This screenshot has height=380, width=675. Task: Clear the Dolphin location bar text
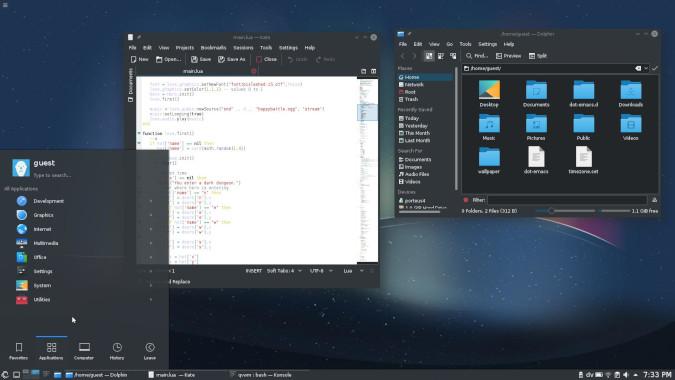(x=638, y=68)
